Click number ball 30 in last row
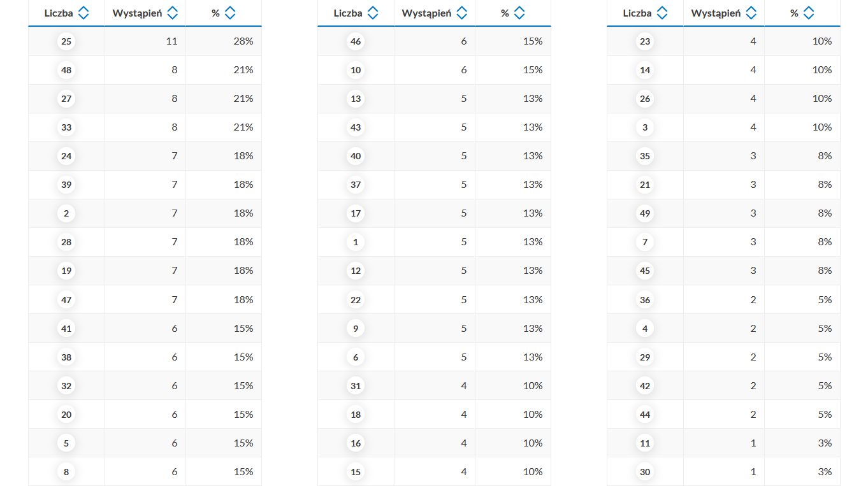Viewport: 868px width, 486px height. [645, 472]
